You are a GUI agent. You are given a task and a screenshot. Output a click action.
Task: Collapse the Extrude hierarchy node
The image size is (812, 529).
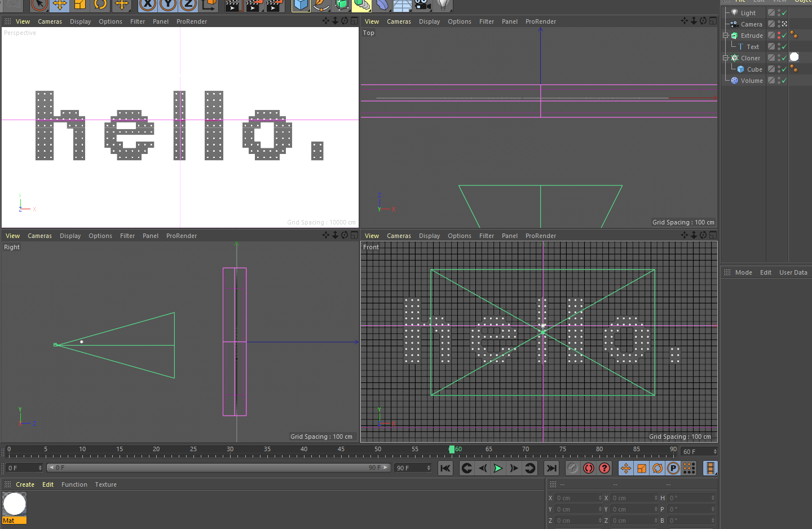726,36
